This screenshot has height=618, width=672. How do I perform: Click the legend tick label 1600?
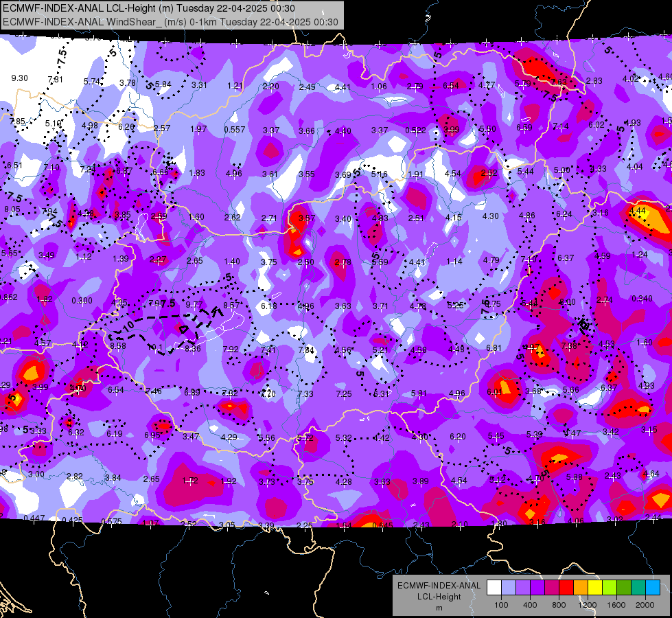point(616,605)
